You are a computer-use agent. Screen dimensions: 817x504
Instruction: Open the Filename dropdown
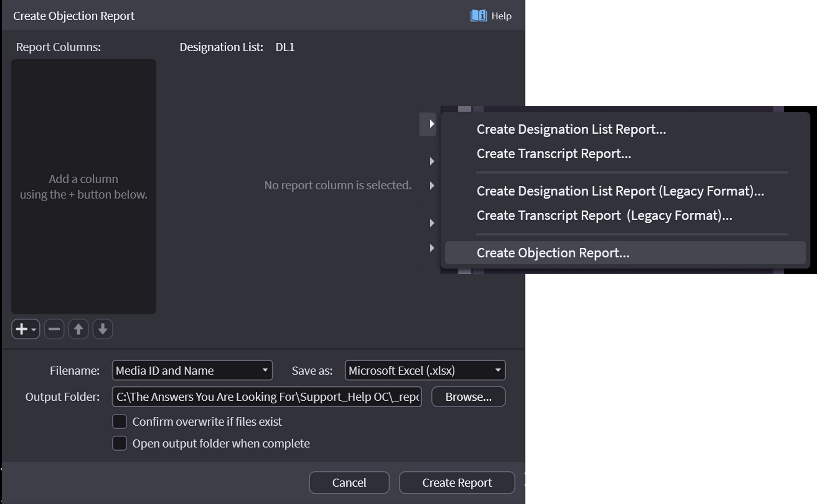(x=192, y=370)
